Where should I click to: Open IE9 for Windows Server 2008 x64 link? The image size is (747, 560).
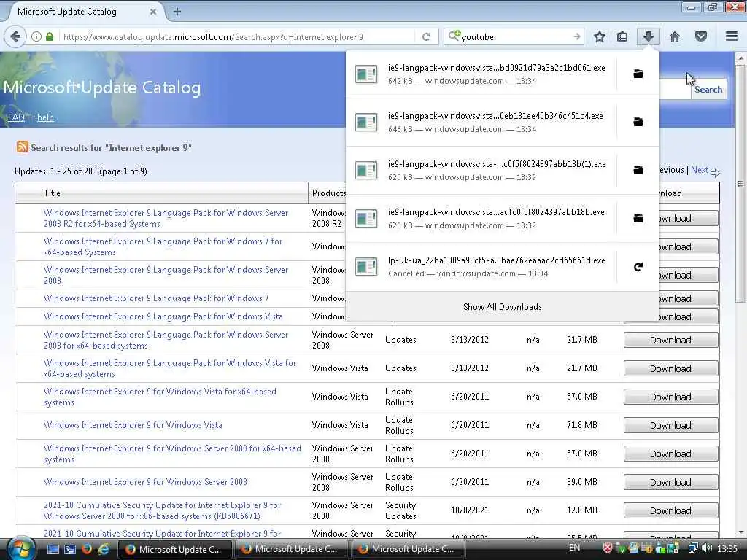pos(172,454)
